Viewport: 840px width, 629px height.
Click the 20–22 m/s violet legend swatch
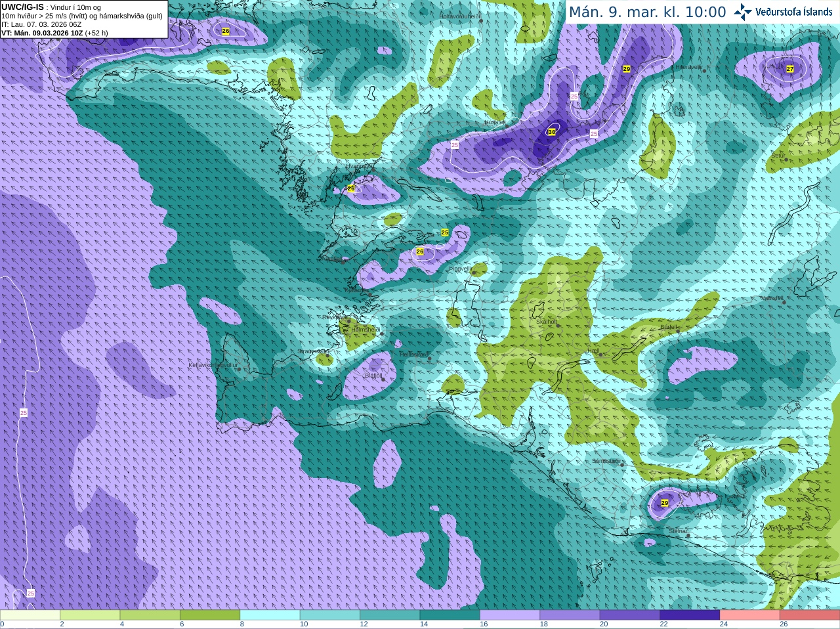point(630,615)
